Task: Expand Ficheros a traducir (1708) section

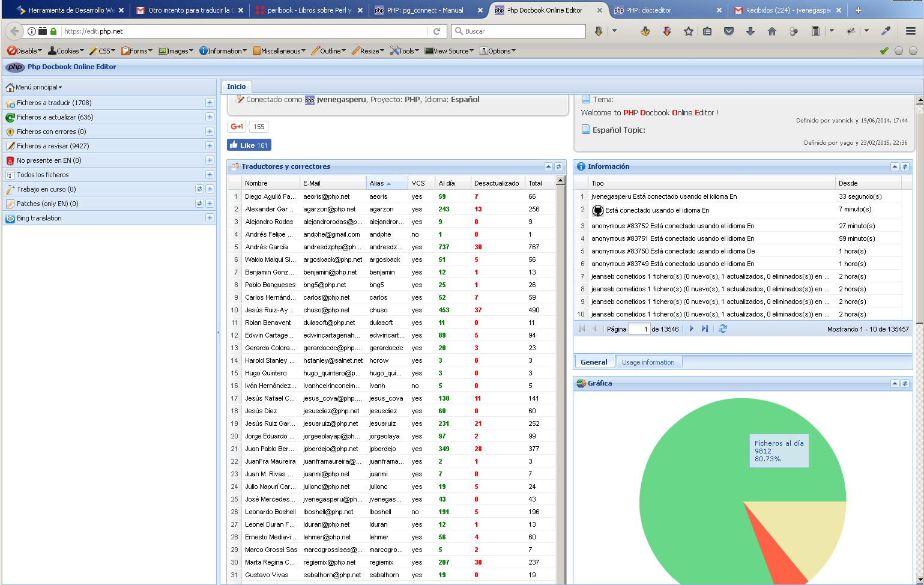Action: coord(210,103)
